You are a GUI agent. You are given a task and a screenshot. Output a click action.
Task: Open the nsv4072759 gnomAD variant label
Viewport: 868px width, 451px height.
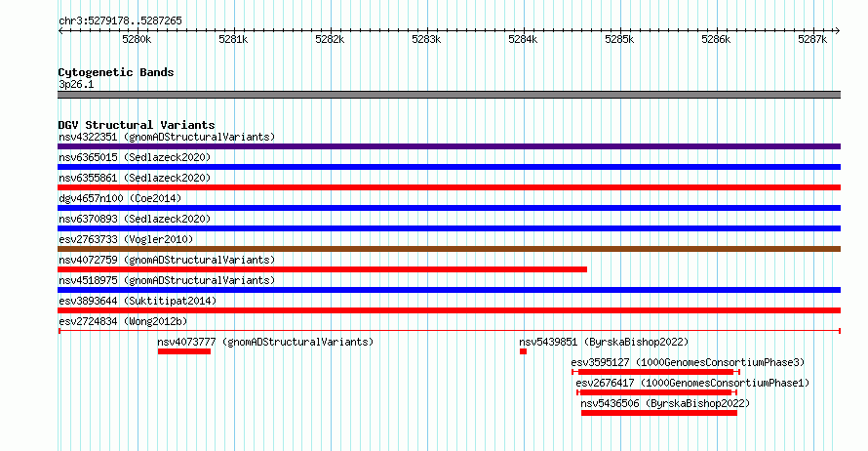click(167, 260)
